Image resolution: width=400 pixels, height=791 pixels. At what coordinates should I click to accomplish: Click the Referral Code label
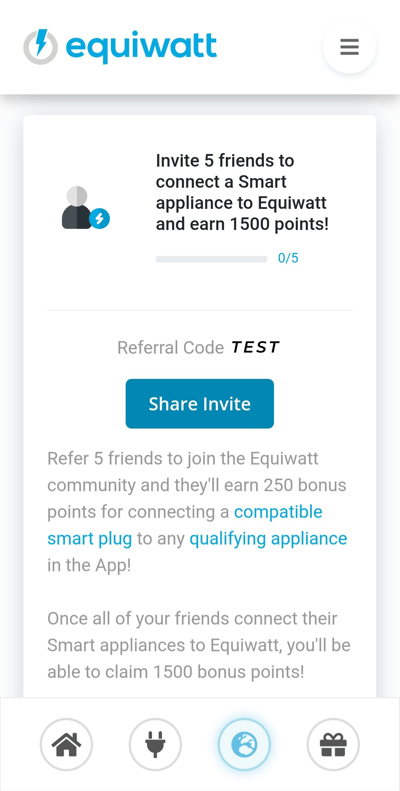(170, 348)
